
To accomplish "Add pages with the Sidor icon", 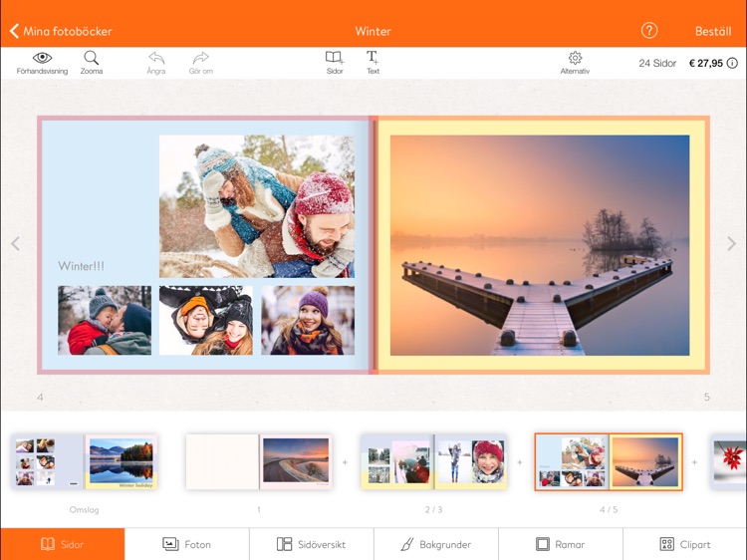I will tap(335, 59).
